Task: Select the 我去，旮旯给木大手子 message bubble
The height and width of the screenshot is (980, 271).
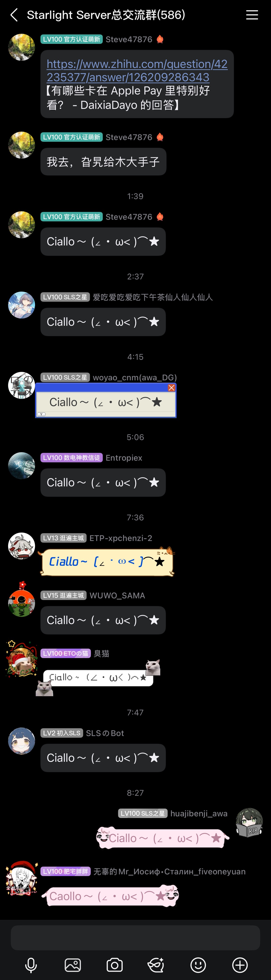Action: coord(103,162)
